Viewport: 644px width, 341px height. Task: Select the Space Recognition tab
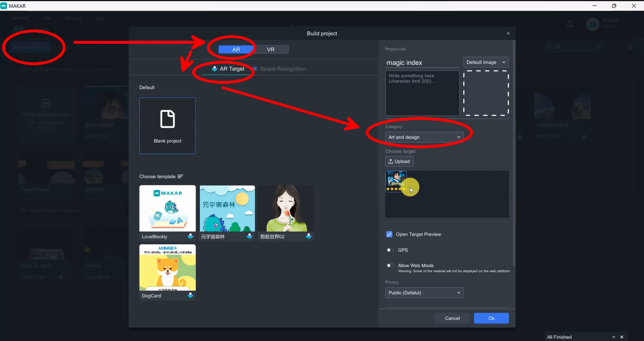(282, 69)
